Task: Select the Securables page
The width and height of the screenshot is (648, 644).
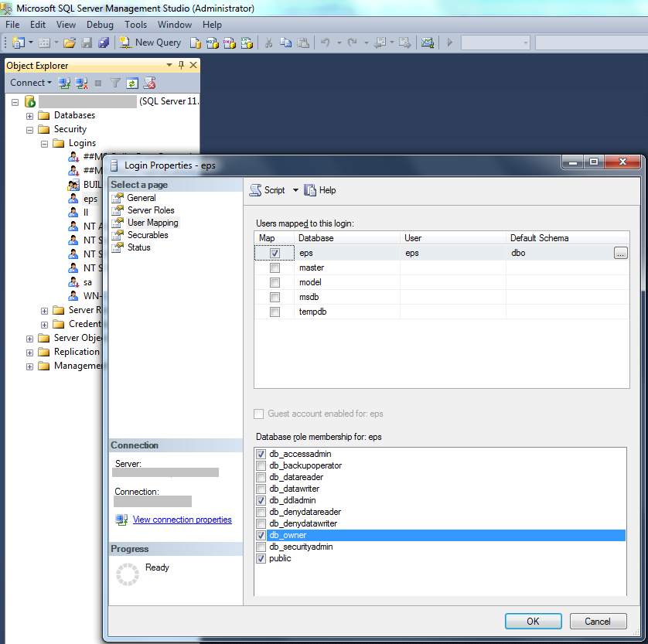Action: (148, 235)
